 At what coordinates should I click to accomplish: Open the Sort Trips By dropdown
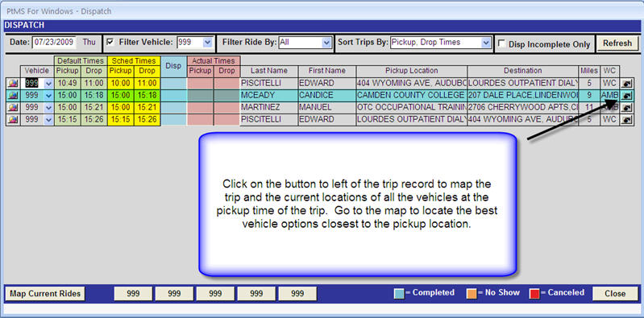(x=486, y=42)
